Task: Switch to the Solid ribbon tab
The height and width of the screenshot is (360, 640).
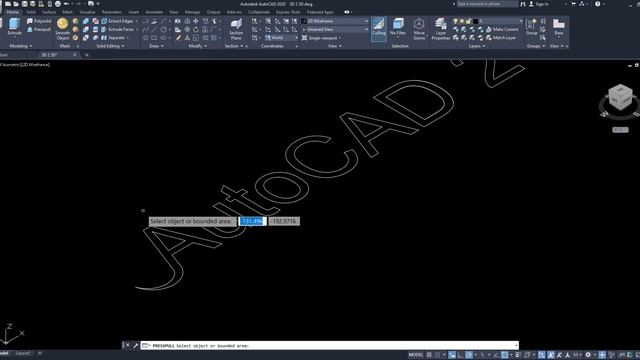Action: tap(31, 12)
